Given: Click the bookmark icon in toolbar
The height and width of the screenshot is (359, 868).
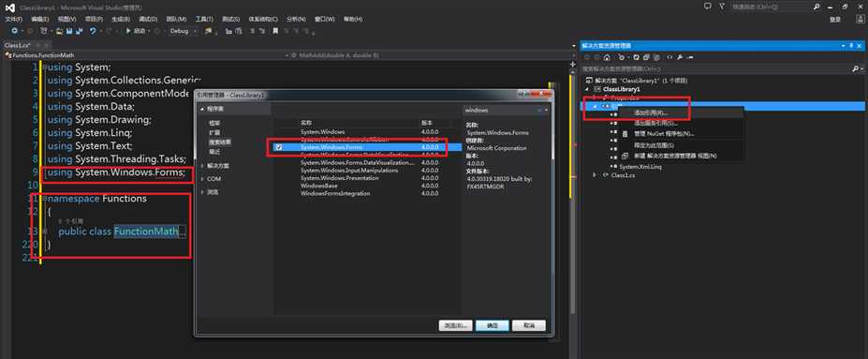Looking at the screenshot, I should click(275, 31).
